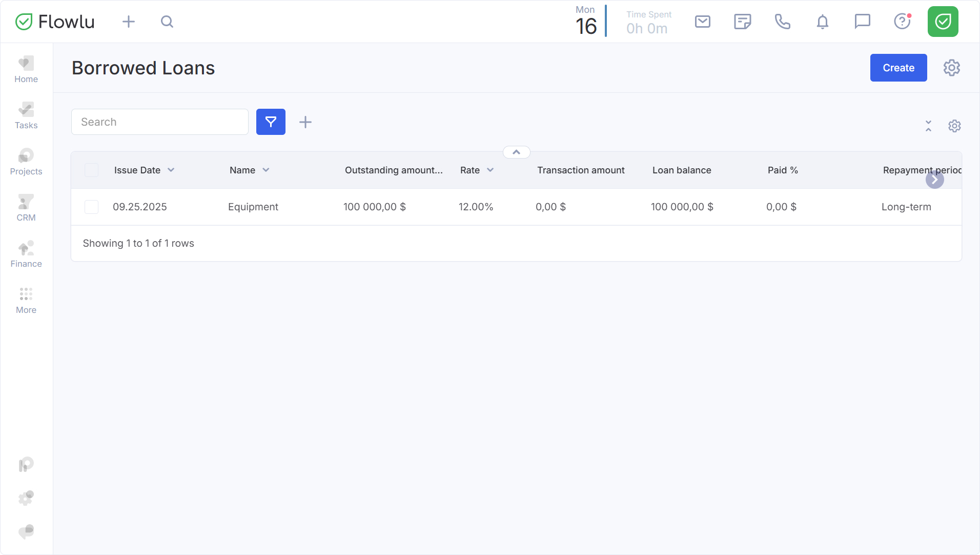The image size is (980, 555).
Task: Open the CRM sidebar section
Action: (26, 208)
